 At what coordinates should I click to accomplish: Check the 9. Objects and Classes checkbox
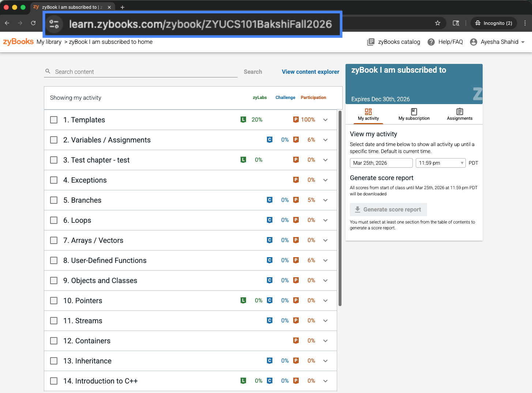point(54,281)
